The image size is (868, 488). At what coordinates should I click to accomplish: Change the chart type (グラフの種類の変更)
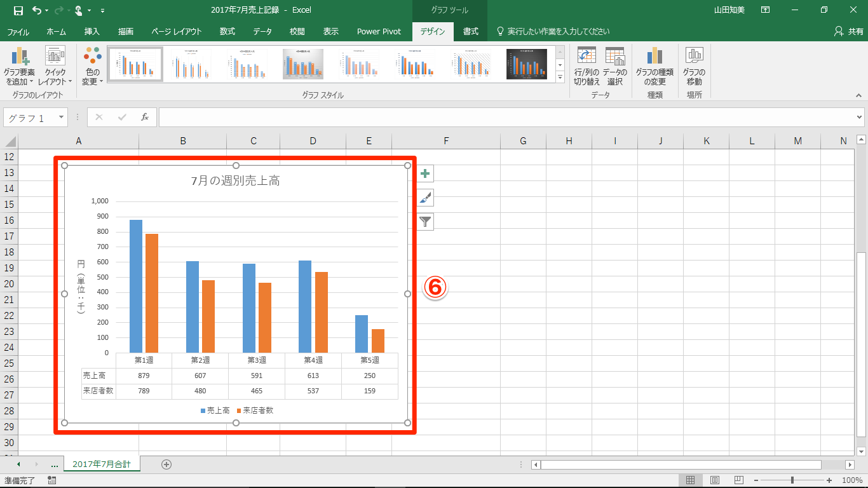pyautogui.click(x=654, y=67)
